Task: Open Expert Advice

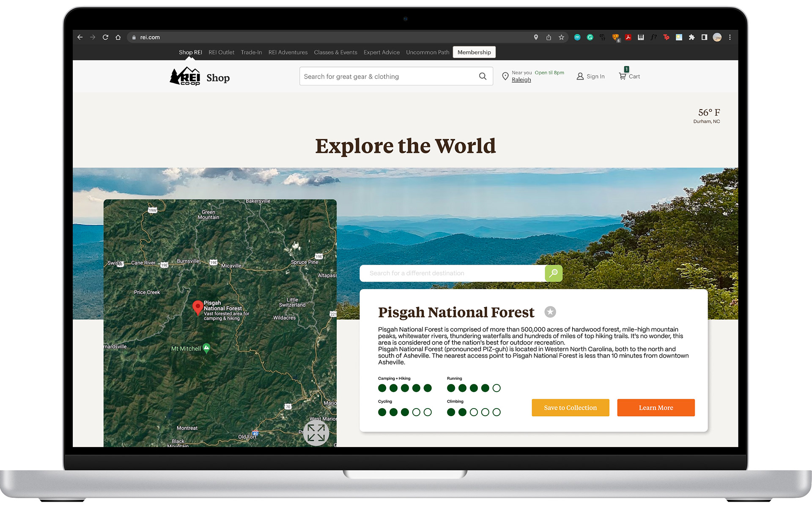Action: coord(381,52)
